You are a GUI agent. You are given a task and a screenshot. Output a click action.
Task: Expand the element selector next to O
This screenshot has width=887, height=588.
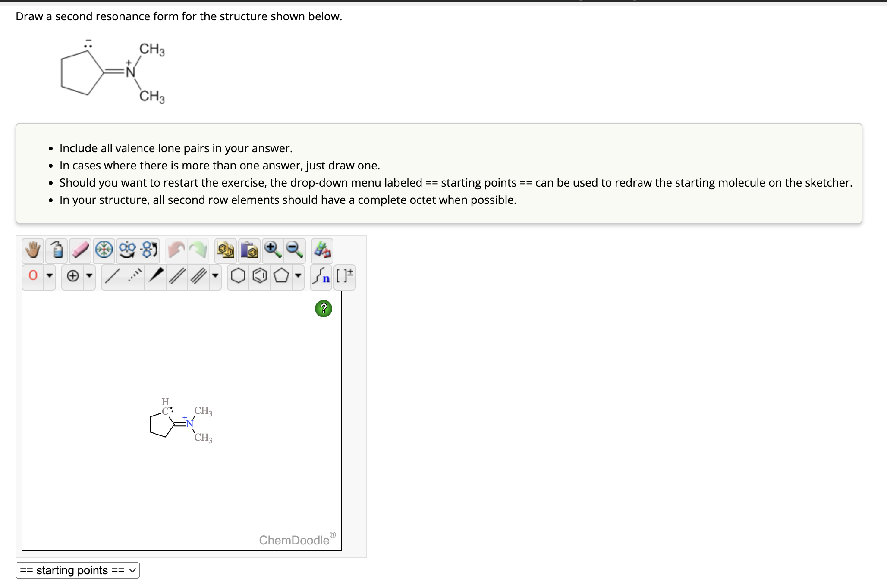pos(49,276)
